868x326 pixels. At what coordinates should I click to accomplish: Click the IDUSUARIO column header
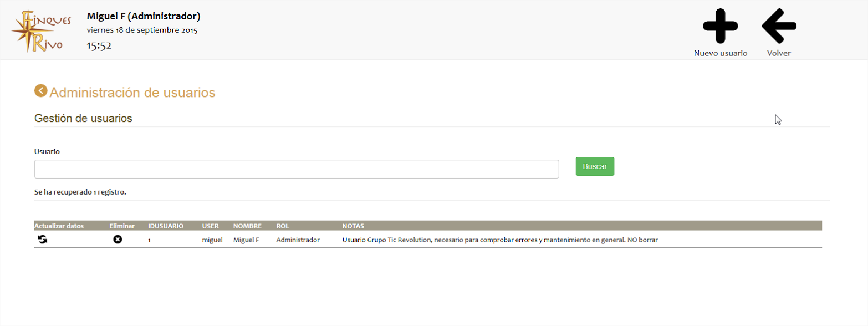(x=166, y=226)
